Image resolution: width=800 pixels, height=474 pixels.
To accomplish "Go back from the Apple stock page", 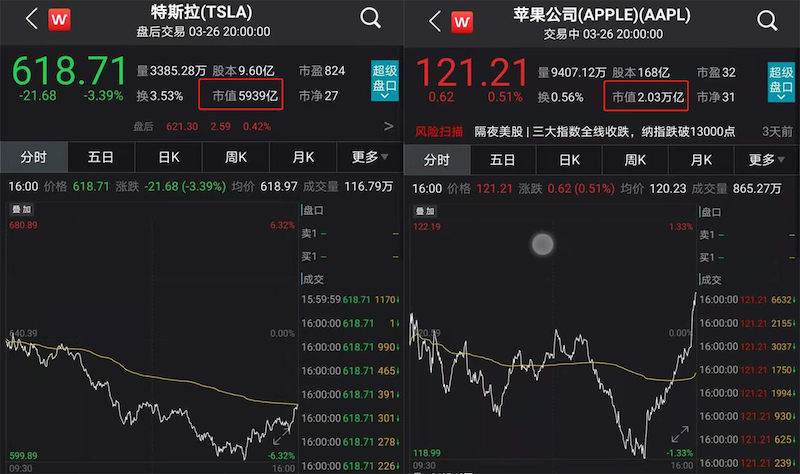I will pos(434,21).
